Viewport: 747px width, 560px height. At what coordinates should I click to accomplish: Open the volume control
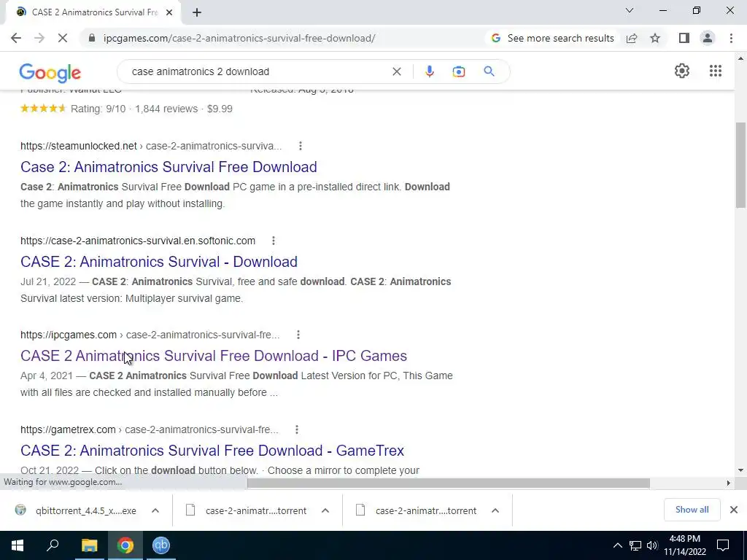(652, 545)
